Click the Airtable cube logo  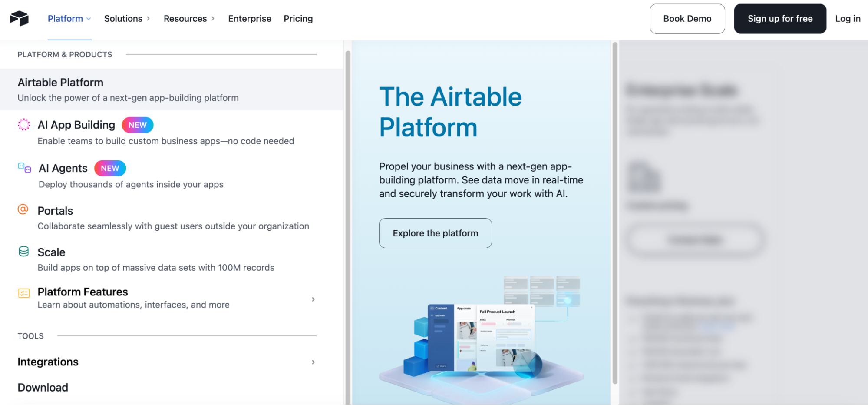click(18, 18)
